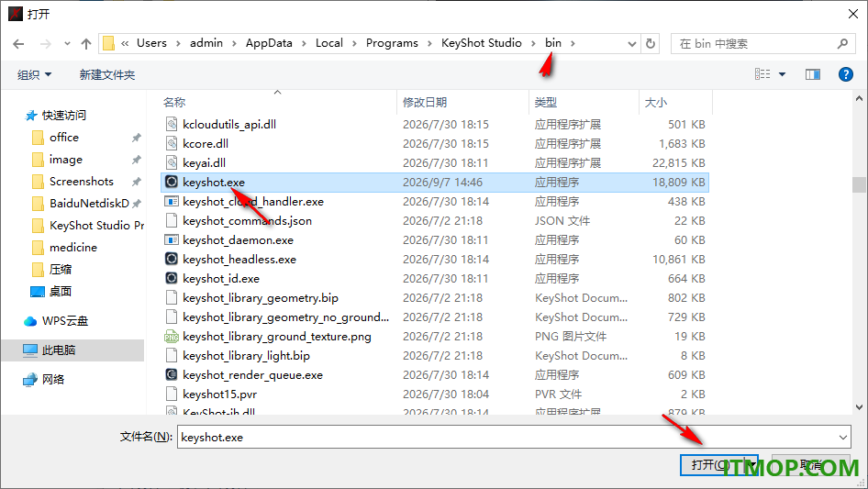This screenshot has width=868, height=489.
Task: Open the office quick access folder
Action: coord(63,138)
